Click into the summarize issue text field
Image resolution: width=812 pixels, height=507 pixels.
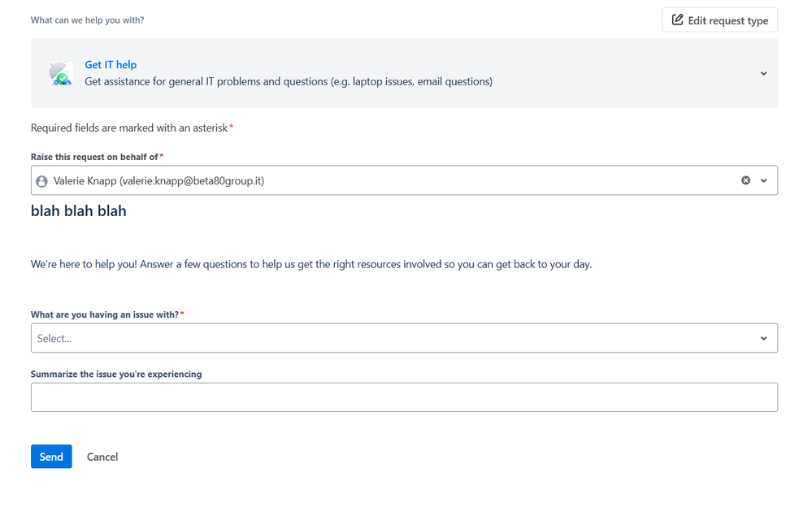[x=404, y=397]
